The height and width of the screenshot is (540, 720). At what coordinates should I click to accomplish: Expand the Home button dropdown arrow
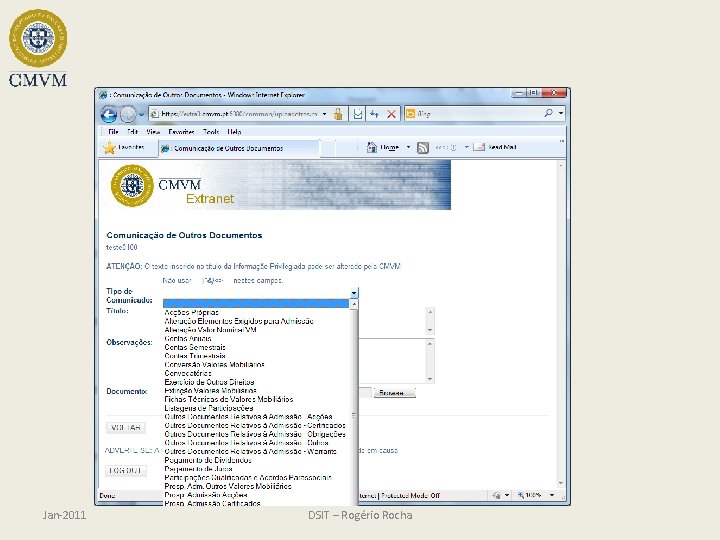coord(408,147)
